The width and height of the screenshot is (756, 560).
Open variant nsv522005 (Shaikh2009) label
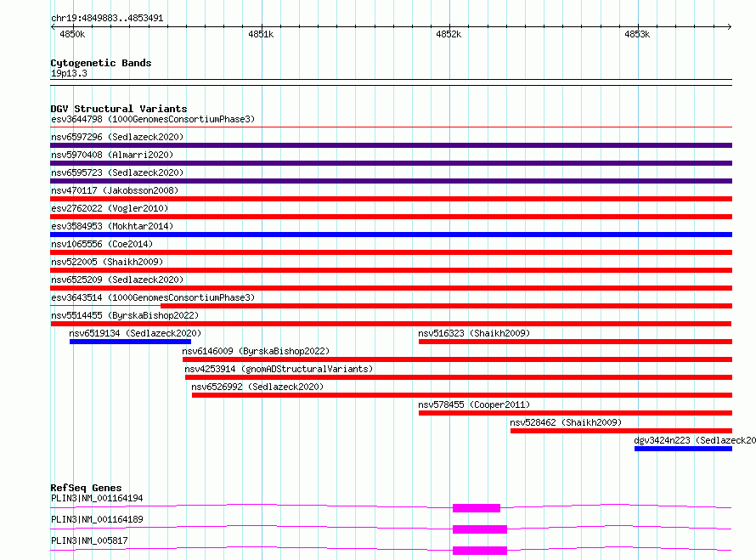[107, 262]
